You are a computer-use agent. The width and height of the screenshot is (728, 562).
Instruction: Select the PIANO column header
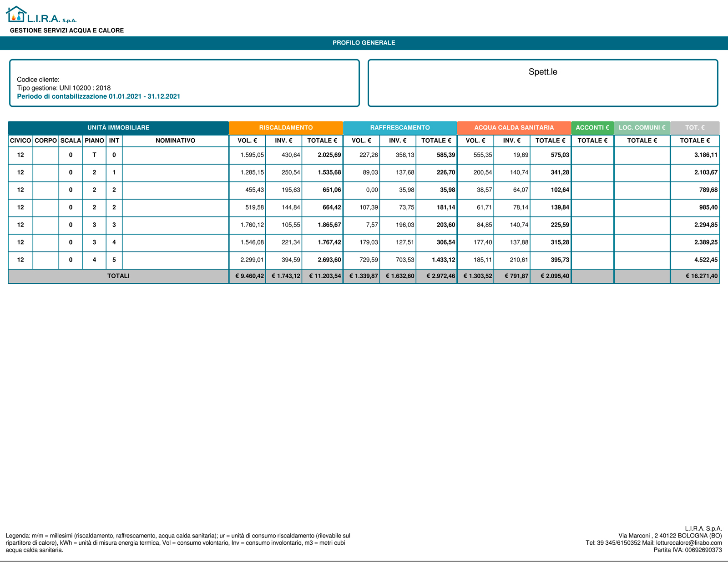(x=94, y=140)
